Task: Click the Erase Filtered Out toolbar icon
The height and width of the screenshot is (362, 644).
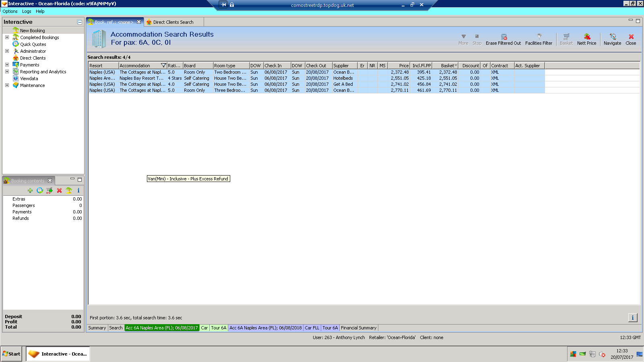Action: (504, 37)
